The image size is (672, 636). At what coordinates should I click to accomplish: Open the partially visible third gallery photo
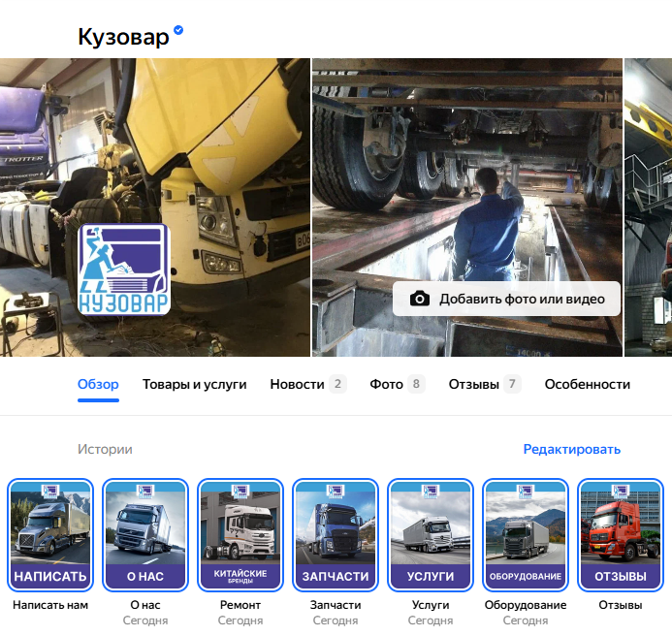click(x=648, y=207)
